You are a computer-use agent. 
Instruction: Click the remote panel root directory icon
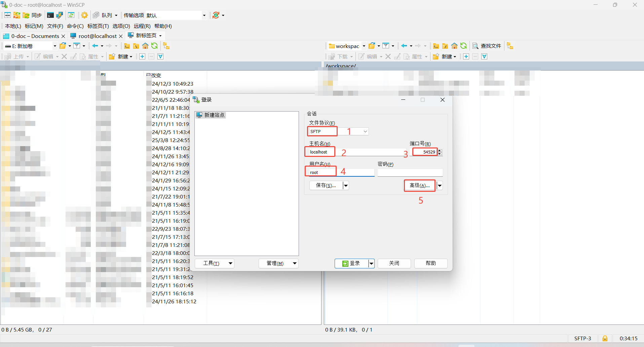(x=445, y=46)
